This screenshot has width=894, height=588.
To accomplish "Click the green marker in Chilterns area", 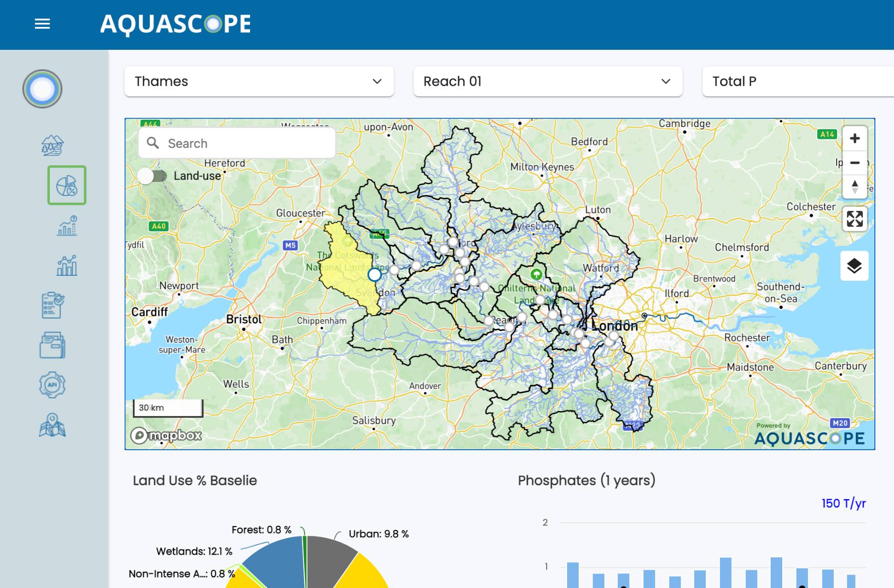I will point(536,274).
